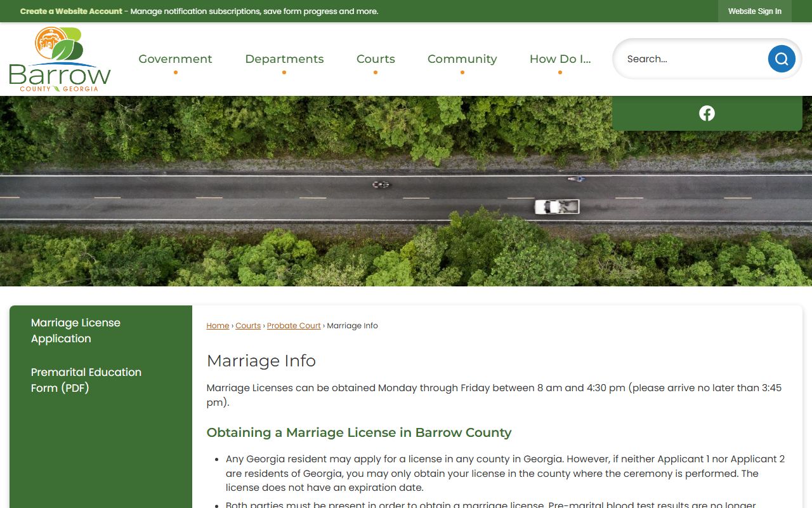Click the Barrow County Georgia logo

[x=60, y=59]
